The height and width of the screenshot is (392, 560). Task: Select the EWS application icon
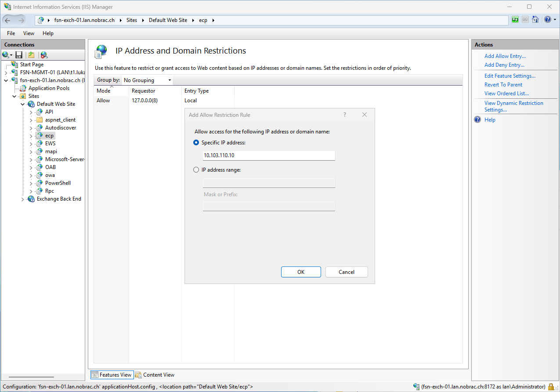pyautogui.click(x=40, y=144)
